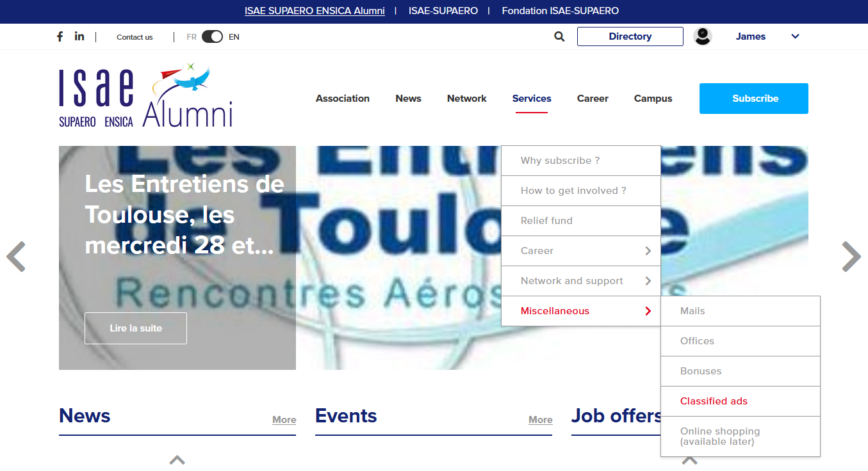This screenshot has height=471, width=868.
Task: Open the Network navigation menu
Action: pos(467,99)
